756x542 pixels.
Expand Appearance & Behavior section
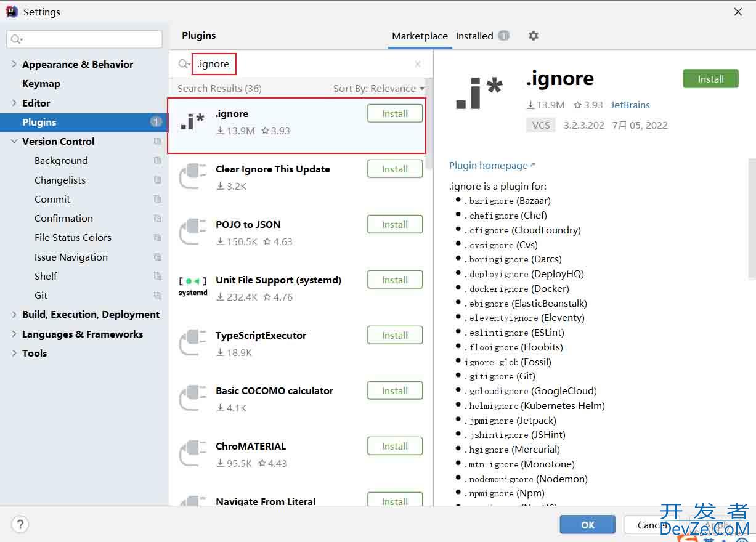tap(14, 64)
